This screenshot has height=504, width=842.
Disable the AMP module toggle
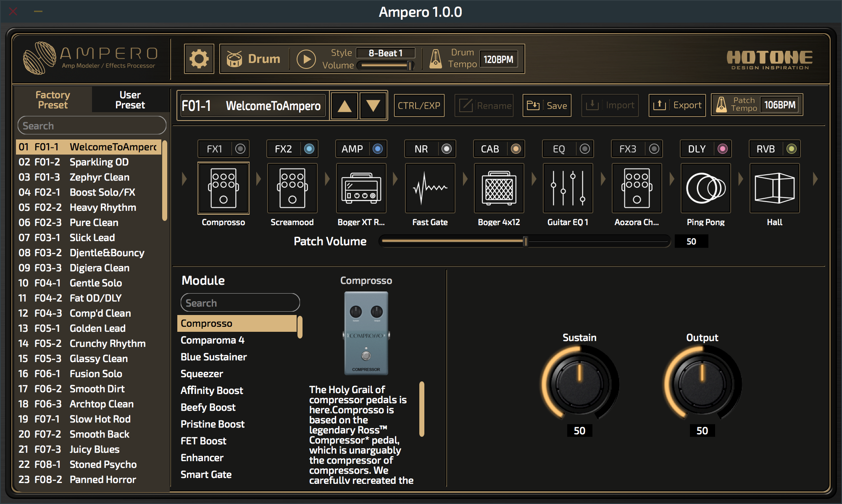(378, 149)
